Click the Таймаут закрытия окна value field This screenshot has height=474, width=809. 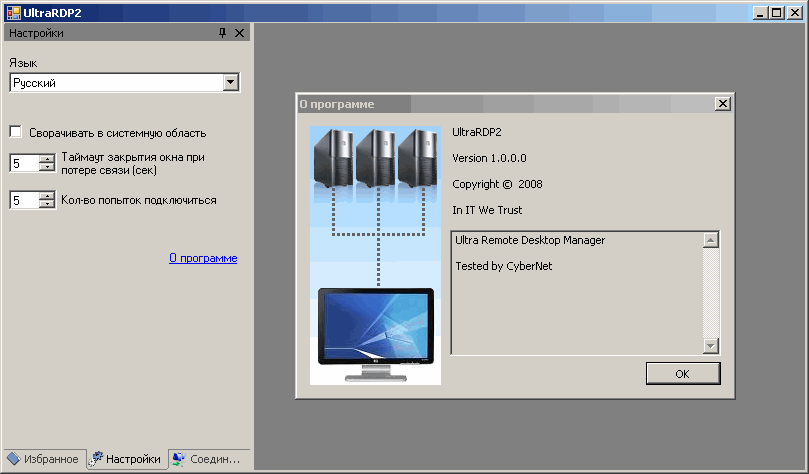tap(24, 163)
